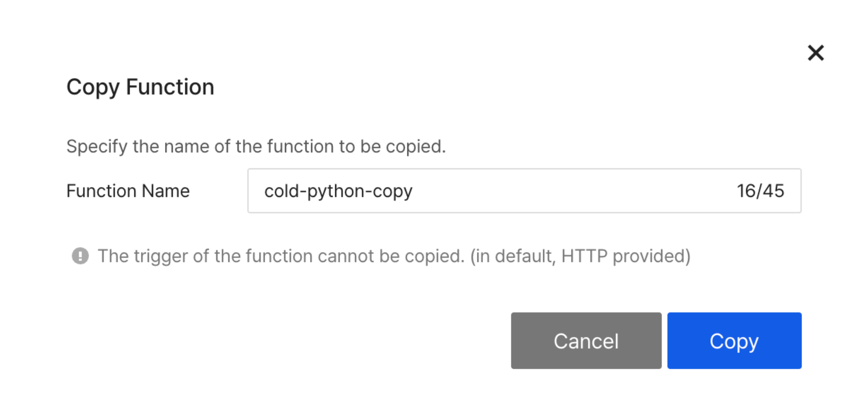This screenshot has width=868, height=420.
Task: Click the "Copy Function" dialog title
Action: coord(140,87)
